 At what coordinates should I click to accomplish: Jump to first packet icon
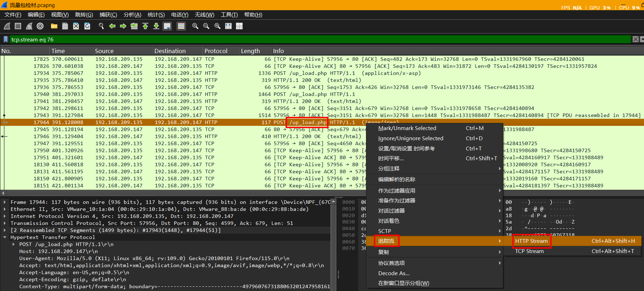tap(145, 26)
